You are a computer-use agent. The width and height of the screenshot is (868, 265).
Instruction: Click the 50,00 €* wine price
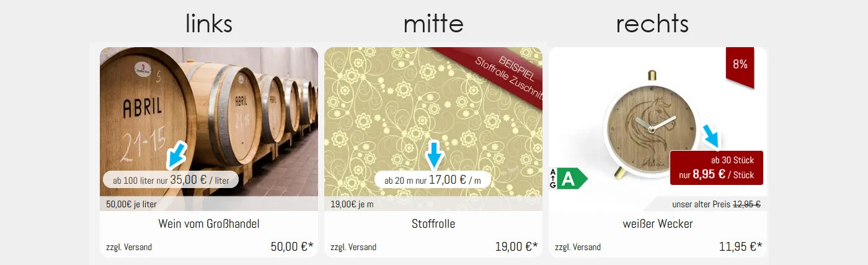292,246
